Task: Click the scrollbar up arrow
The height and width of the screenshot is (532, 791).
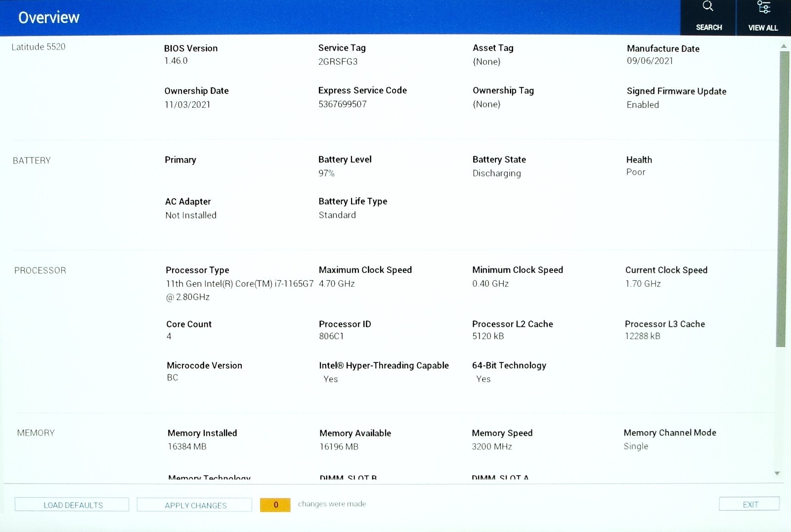Action: (x=784, y=46)
